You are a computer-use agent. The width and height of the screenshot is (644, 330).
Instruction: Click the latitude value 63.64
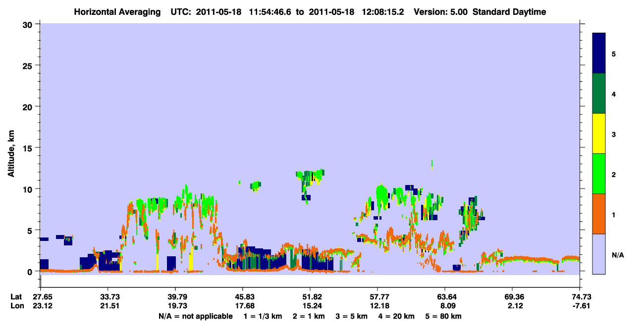tap(445, 297)
